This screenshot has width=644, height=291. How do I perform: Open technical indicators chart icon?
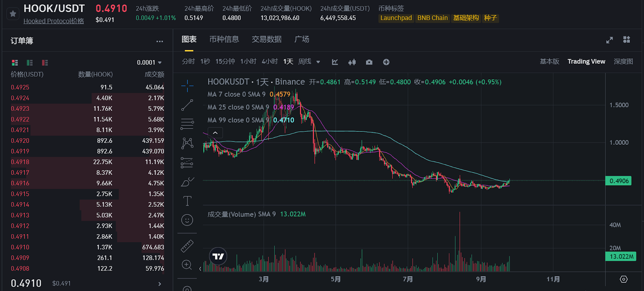click(335, 62)
